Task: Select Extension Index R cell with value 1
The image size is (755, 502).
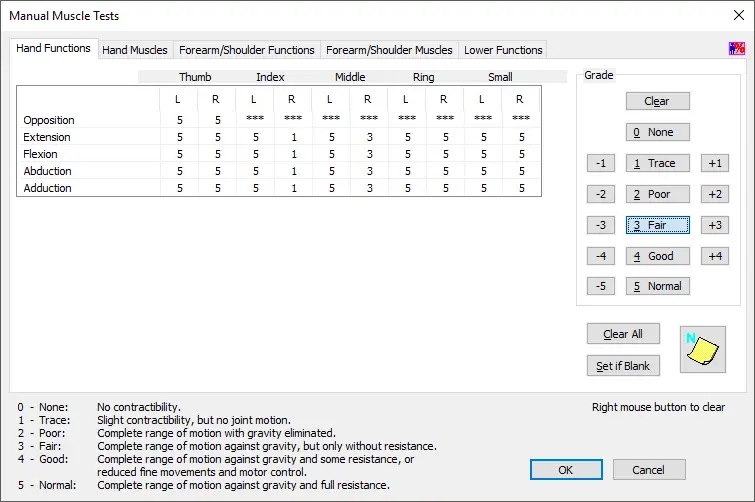Action: tap(294, 137)
